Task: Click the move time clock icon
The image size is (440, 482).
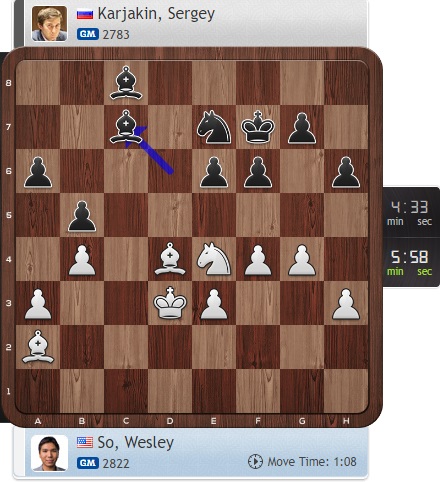Action: coord(255,462)
